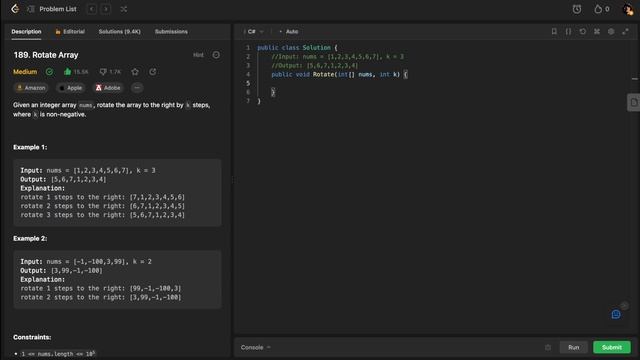640x360 pixels.
Task: Click the Example 1: heading
Action: (30, 147)
